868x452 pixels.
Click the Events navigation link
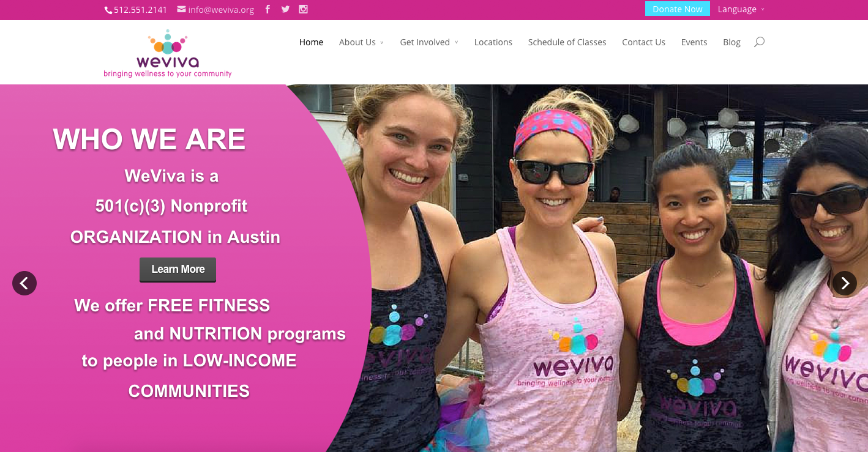[x=694, y=42]
